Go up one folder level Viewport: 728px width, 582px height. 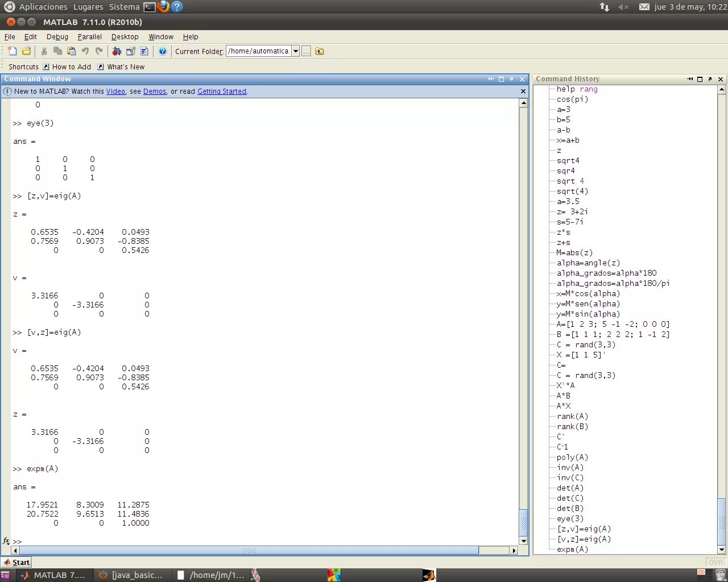pos(319,51)
